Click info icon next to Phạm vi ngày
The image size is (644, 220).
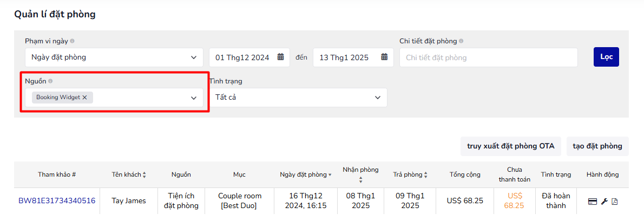click(x=72, y=41)
